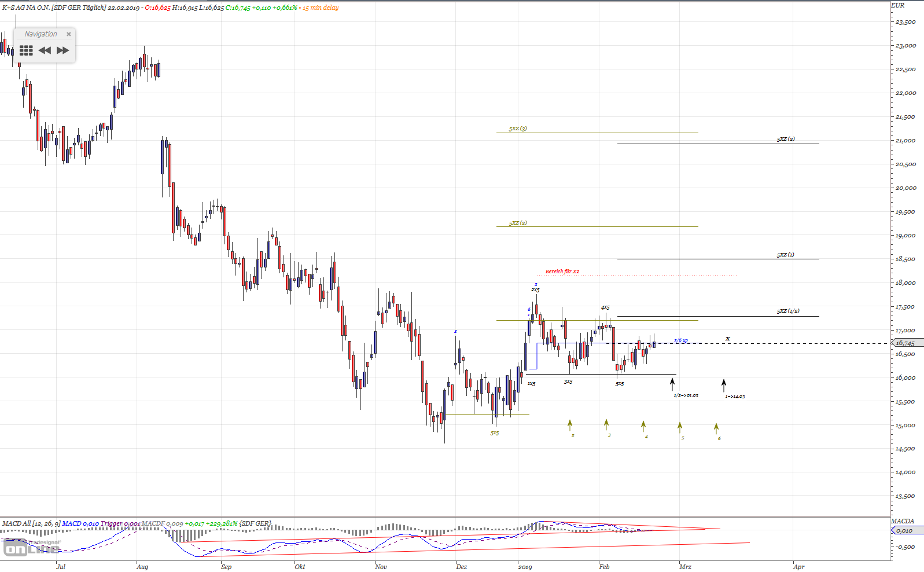Click the 18,500 price axis label
Screen dimensions: 924x572
point(905,259)
